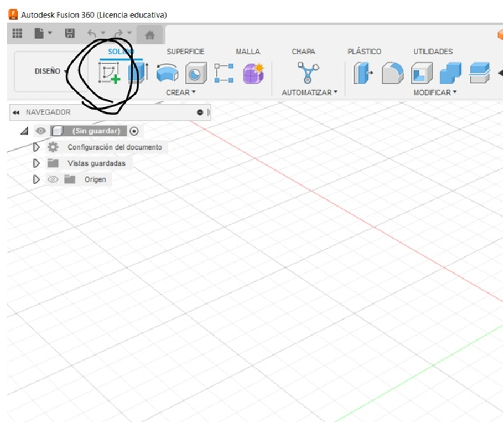Show the hidden Origen folder
Image resolution: width=504 pixels, height=422 pixels.
coord(53,179)
